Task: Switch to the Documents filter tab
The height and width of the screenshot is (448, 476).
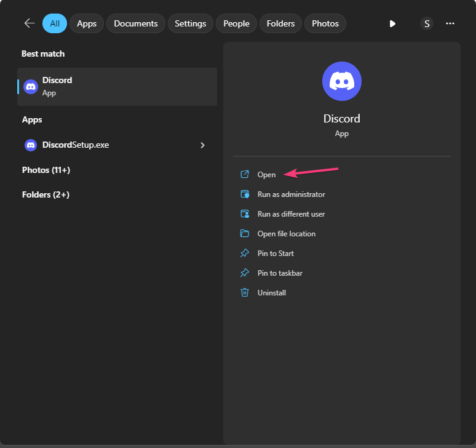Action: tap(136, 23)
